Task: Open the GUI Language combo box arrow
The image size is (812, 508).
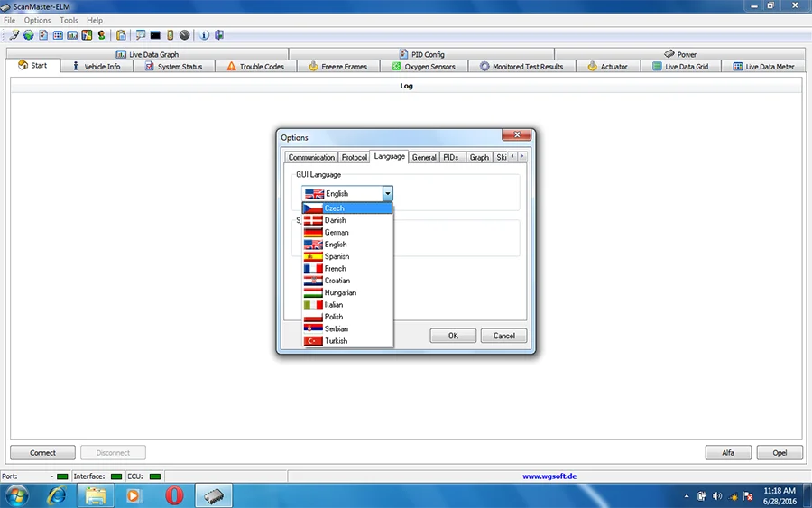Action: tap(387, 193)
